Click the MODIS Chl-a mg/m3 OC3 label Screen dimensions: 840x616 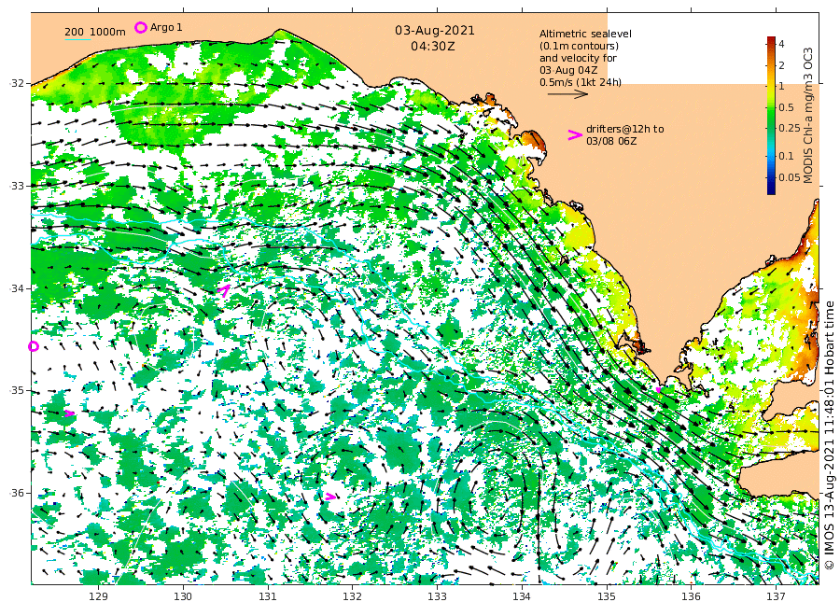(x=808, y=116)
